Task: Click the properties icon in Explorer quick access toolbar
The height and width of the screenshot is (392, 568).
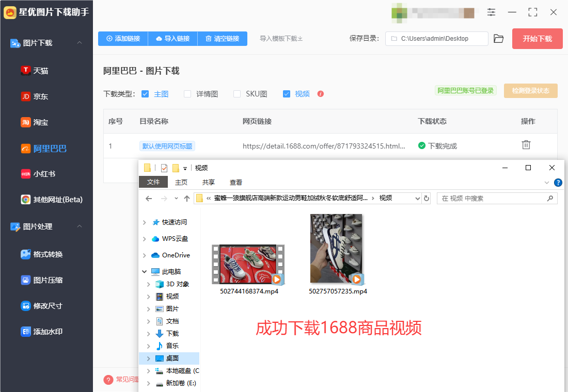Action: click(x=164, y=168)
